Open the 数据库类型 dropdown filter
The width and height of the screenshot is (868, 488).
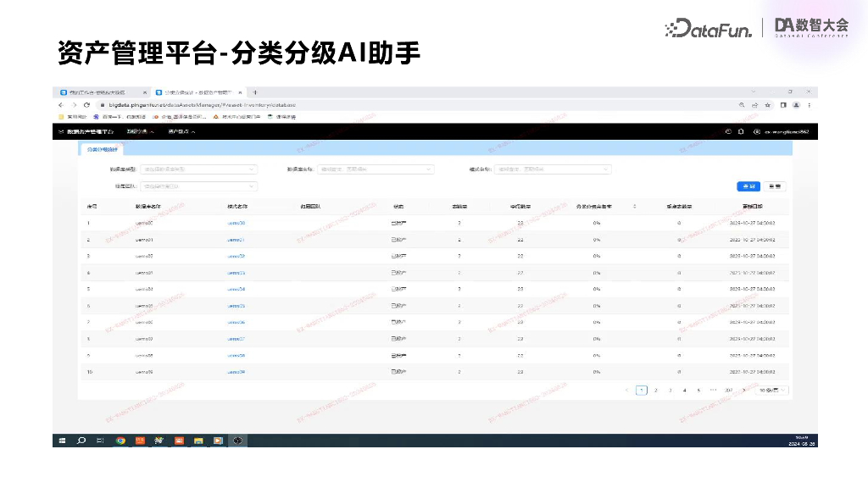[198, 169]
